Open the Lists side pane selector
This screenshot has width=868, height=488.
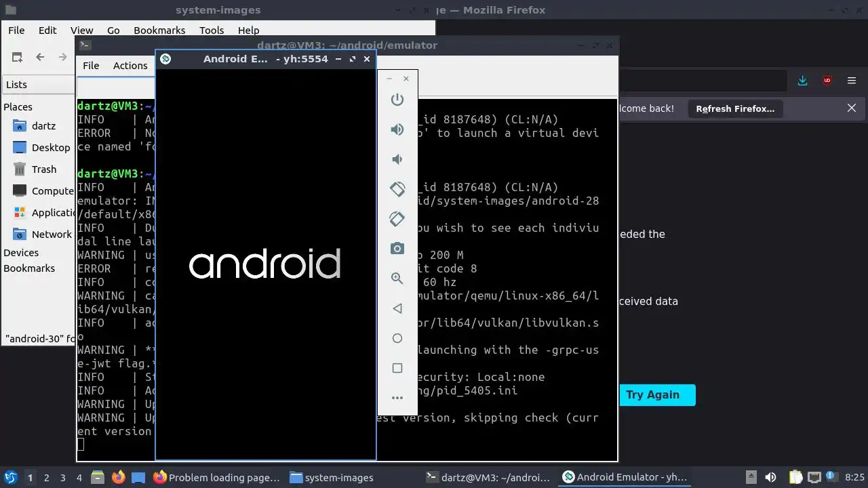click(39, 85)
